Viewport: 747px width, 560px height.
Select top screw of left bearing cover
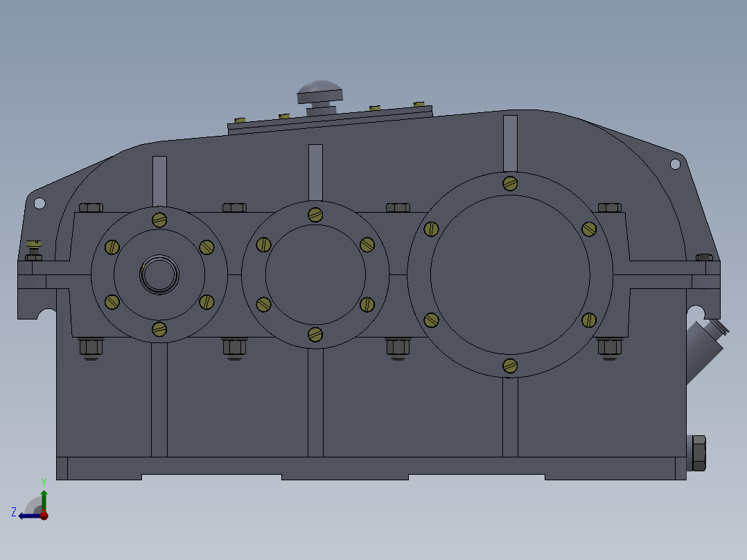[x=159, y=220]
